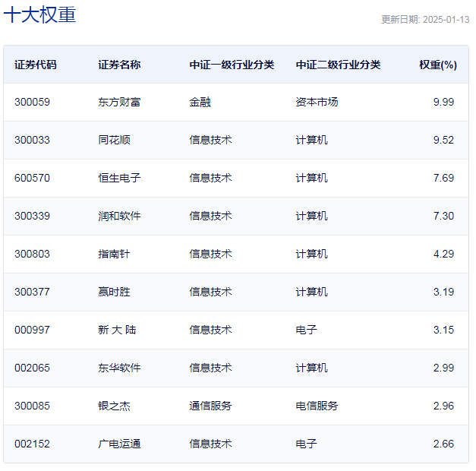Click weight value 3.15
476x471 pixels.
[x=443, y=330]
